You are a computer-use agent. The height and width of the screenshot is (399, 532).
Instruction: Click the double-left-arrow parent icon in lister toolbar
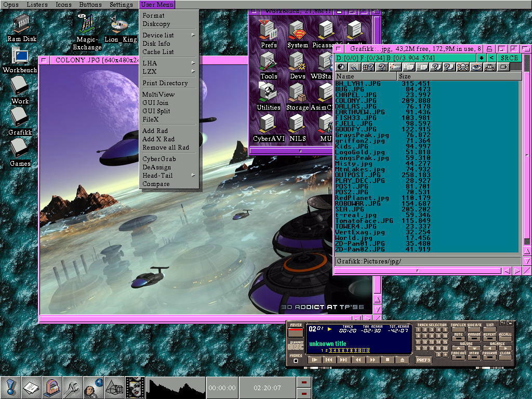[354, 67]
